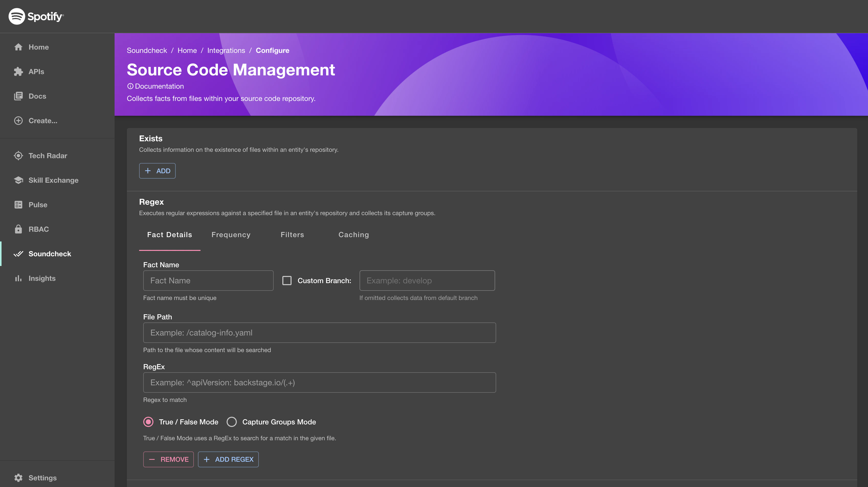This screenshot has width=868, height=487.
Task: Open Pulse in the sidebar
Action: tap(57, 205)
